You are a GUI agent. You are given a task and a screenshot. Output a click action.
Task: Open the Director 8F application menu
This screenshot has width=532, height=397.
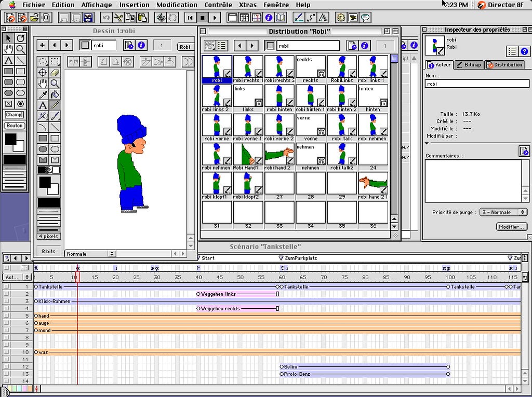[x=501, y=5]
